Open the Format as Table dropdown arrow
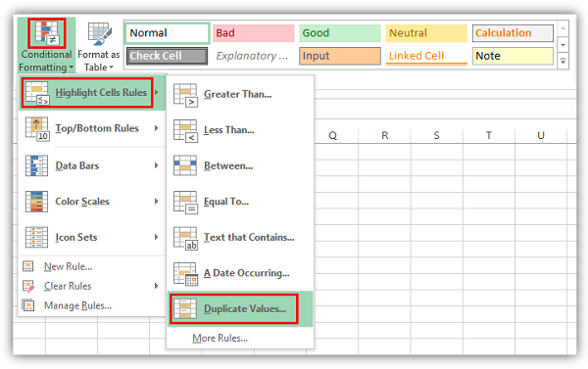 (112, 68)
